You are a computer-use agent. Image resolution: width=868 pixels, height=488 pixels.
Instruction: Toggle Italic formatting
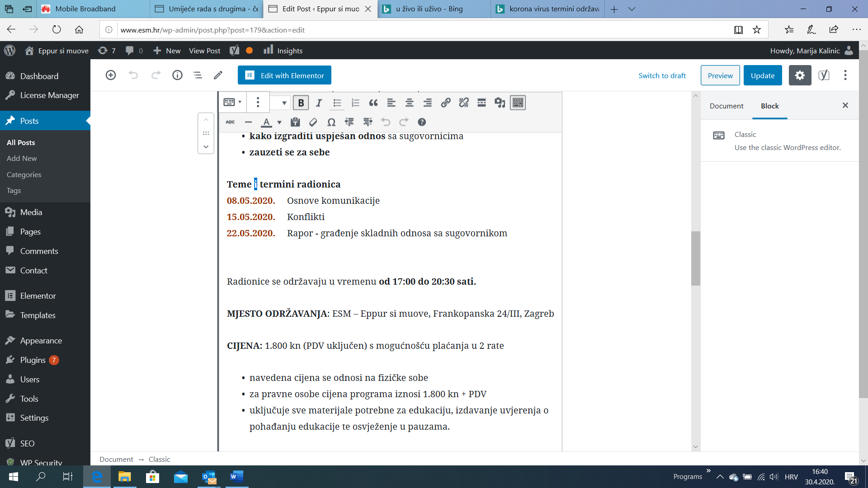pos(319,103)
